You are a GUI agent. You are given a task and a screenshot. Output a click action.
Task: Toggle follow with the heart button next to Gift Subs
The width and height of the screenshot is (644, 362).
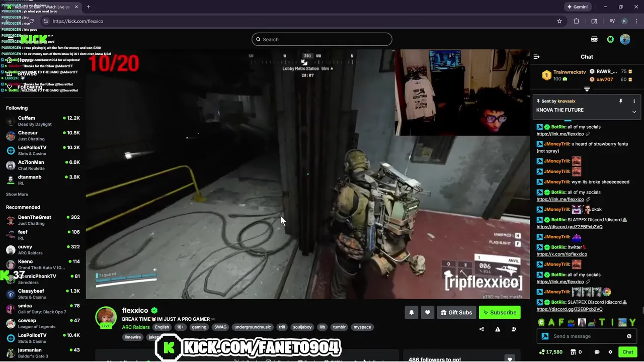[x=428, y=312]
